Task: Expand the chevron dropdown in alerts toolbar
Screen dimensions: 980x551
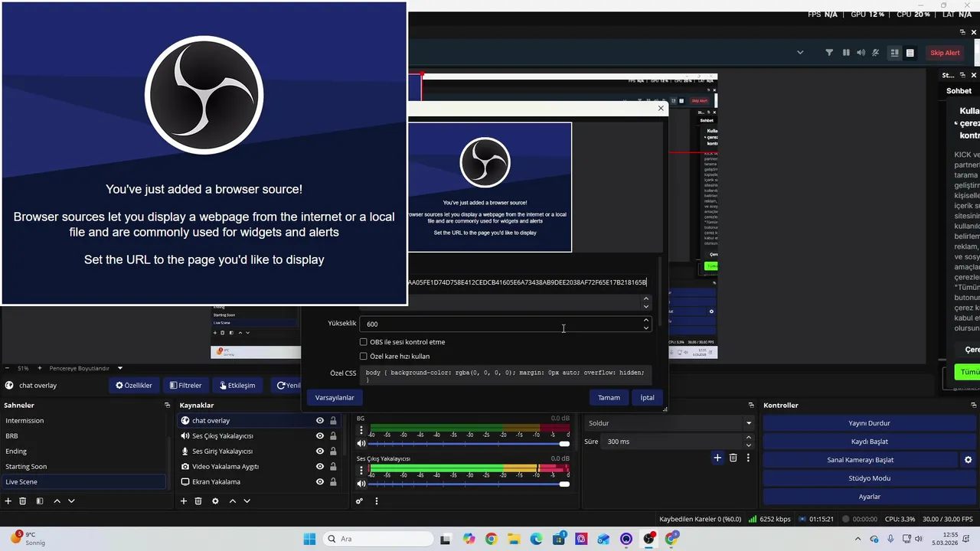Action: (800, 53)
